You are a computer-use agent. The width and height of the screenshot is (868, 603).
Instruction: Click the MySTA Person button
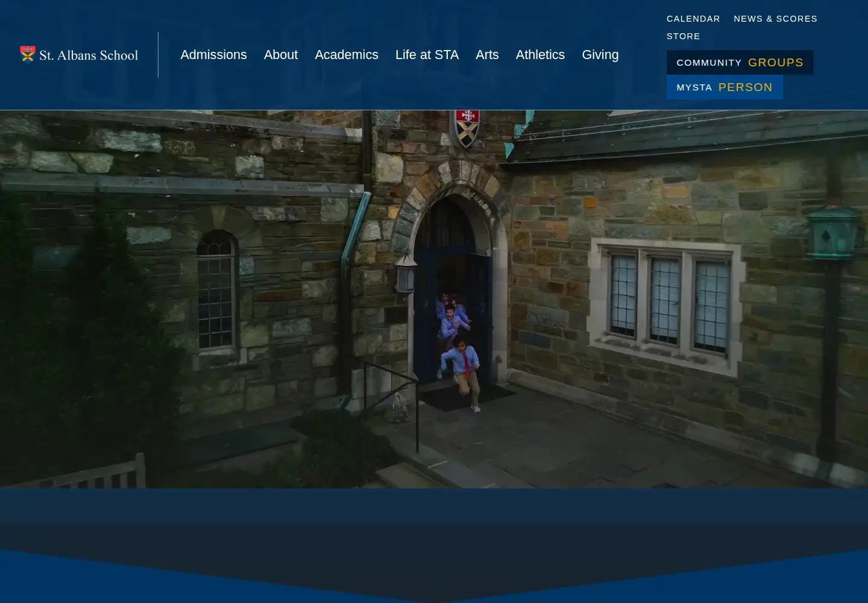pyautogui.click(x=725, y=87)
